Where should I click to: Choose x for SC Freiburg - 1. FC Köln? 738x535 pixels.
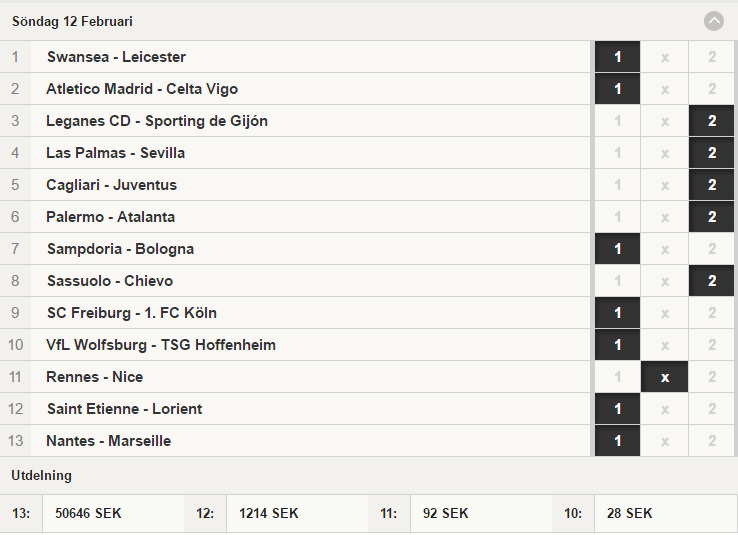[664, 313]
